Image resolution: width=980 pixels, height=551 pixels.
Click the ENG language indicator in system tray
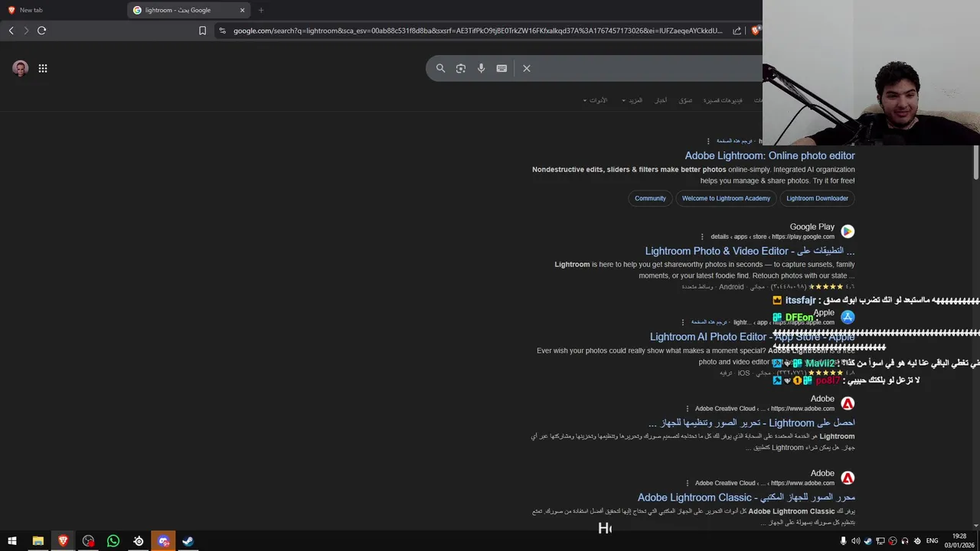click(x=932, y=541)
